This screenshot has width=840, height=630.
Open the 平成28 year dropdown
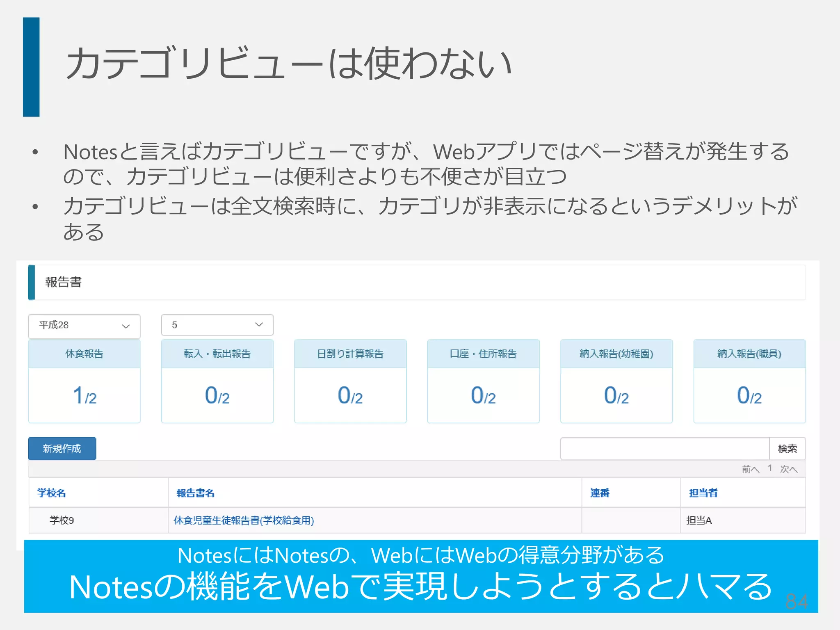[x=84, y=326]
